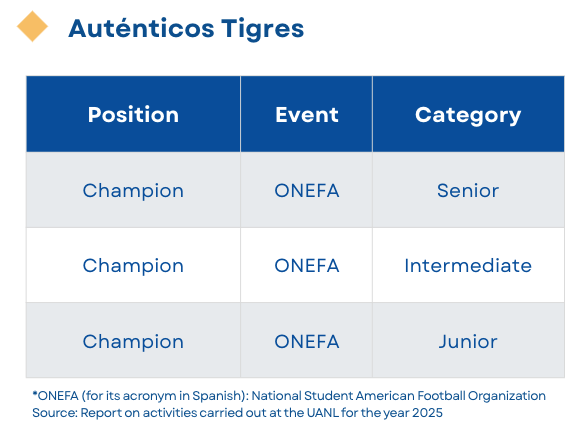Click the Source report line

[237, 413]
